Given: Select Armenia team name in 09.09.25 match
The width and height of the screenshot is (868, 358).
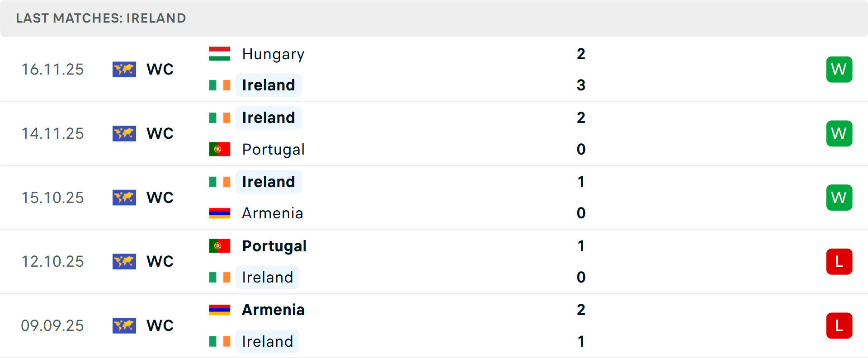Looking at the screenshot, I should [273, 310].
